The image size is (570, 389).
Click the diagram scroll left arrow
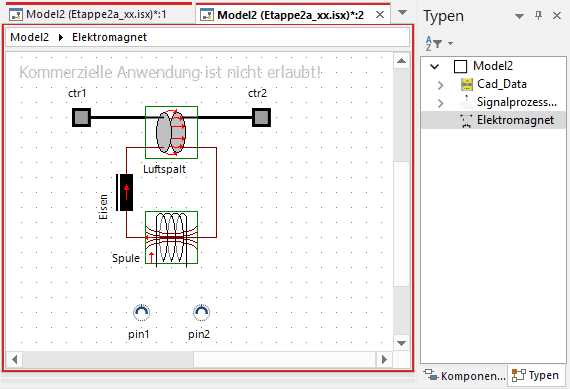pyautogui.click(x=15, y=360)
